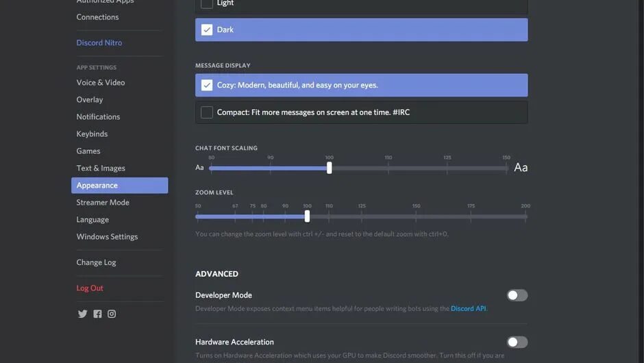
Task: Toggle Developer Mode switch
Action: 517,295
